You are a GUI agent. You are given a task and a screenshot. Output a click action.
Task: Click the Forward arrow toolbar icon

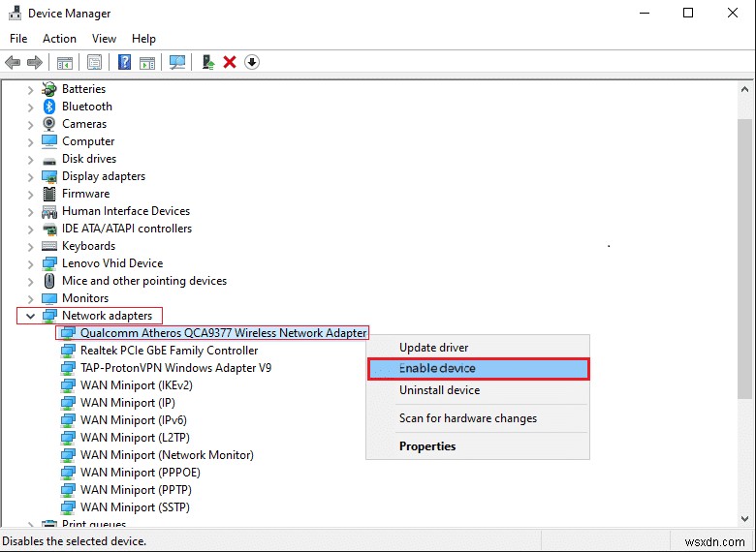35,62
